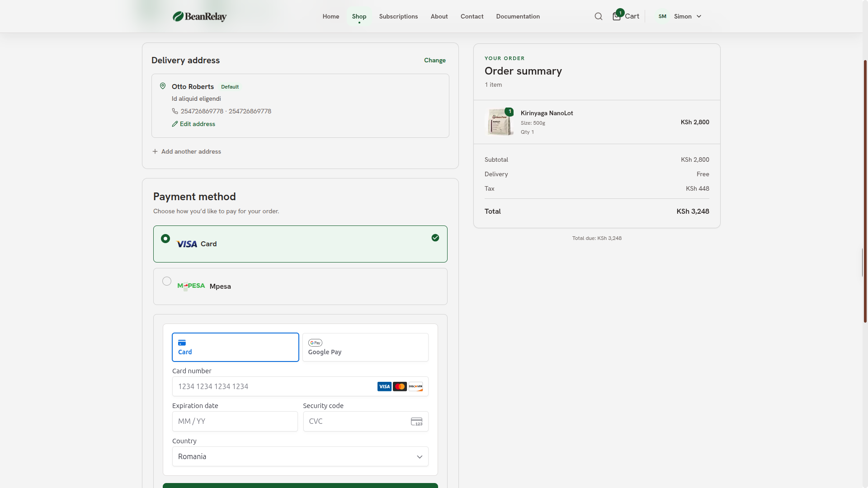The height and width of the screenshot is (488, 868).
Task: Click the phone icon beside 254726869778
Action: tap(175, 111)
